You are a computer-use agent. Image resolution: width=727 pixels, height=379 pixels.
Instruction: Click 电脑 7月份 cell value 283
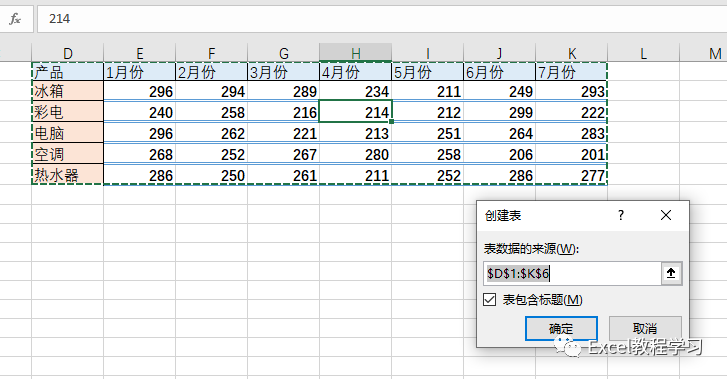572,133
